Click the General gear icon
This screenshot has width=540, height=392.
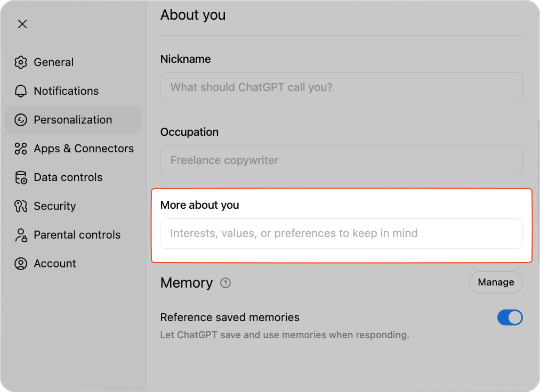point(21,62)
